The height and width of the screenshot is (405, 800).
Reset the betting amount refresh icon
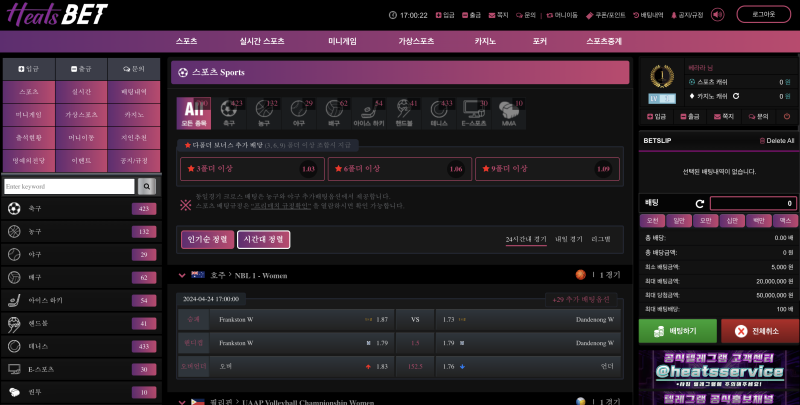pyautogui.click(x=700, y=203)
